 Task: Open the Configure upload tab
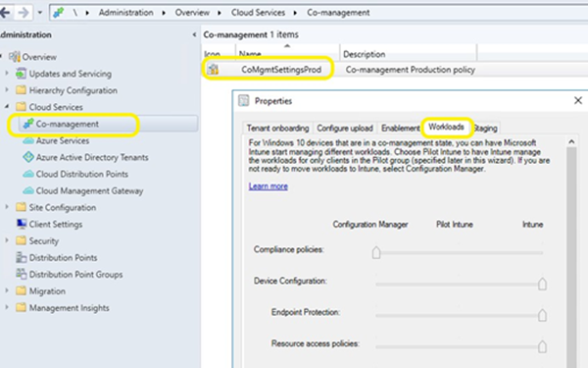pyautogui.click(x=345, y=128)
